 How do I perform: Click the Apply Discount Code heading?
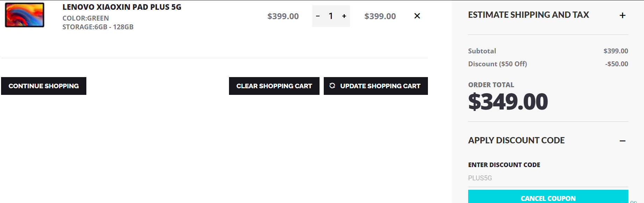[x=516, y=141]
